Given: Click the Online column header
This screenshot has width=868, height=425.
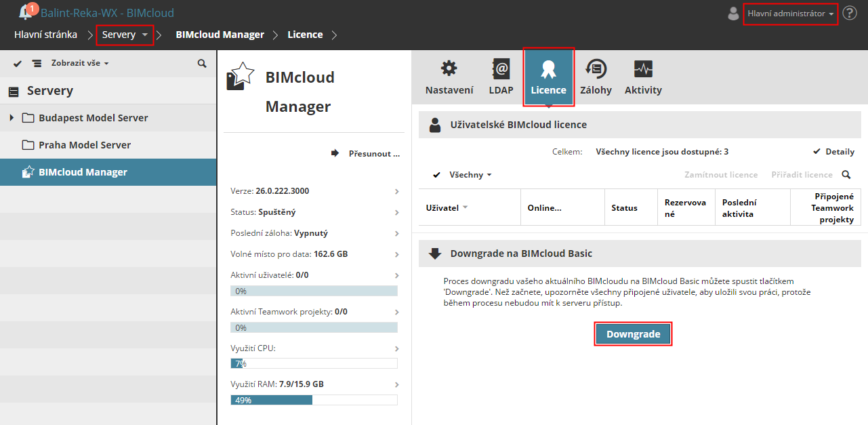Looking at the screenshot, I should (562, 207).
